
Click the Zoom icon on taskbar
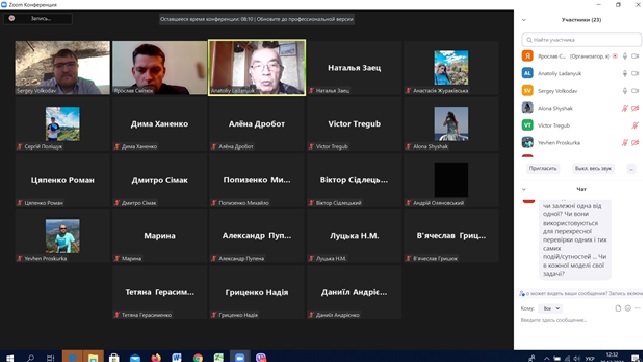click(239, 357)
